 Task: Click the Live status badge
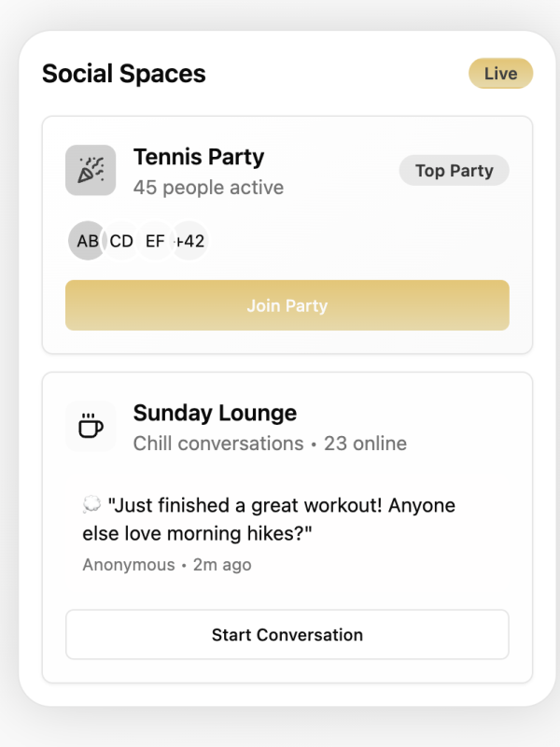pos(500,74)
